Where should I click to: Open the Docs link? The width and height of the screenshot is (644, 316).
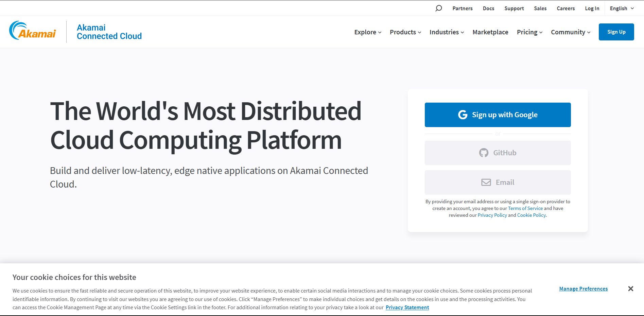488,8
